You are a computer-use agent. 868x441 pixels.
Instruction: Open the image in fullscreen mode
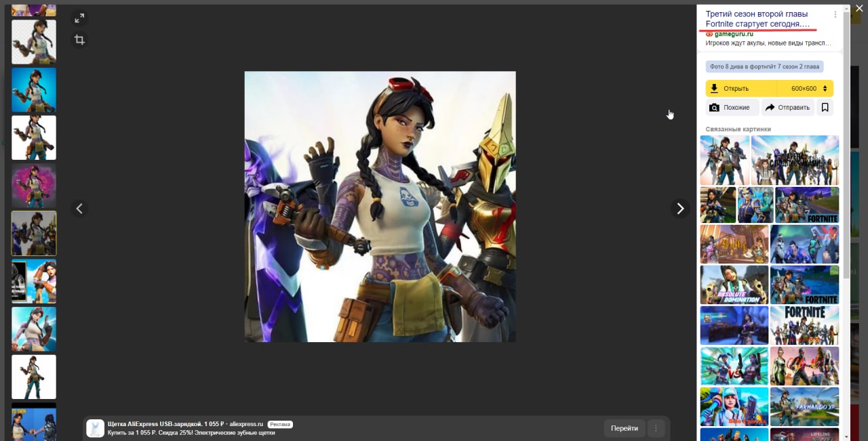tap(79, 18)
